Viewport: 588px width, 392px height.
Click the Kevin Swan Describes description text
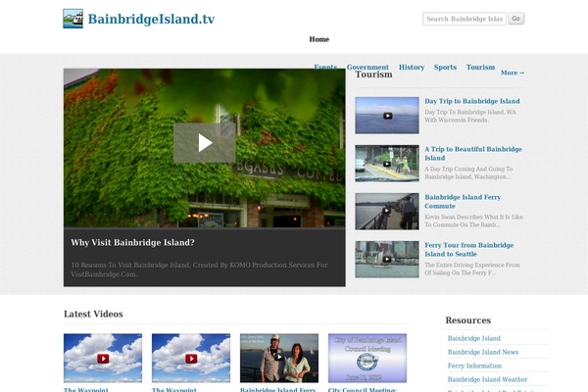click(473, 220)
